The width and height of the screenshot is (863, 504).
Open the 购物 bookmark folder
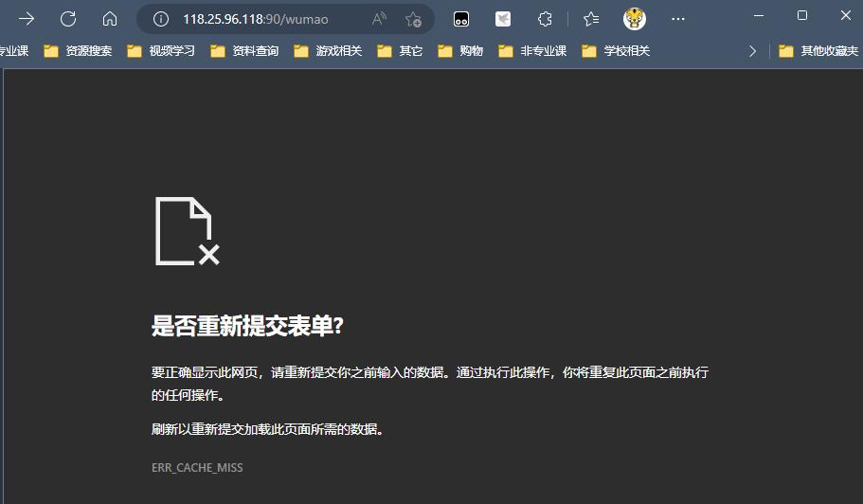[460, 51]
